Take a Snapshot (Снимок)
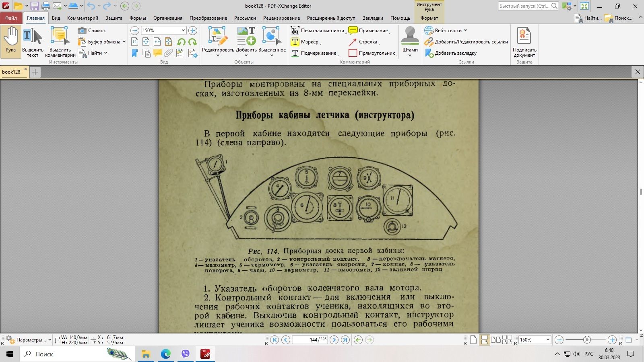This screenshot has height=362, width=644. (92, 31)
